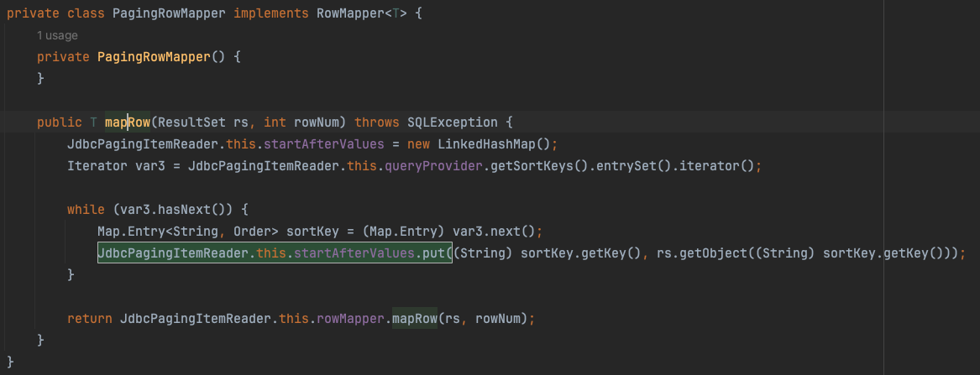Viewport: 980px width, 375px height.
Task: Click 'mapRow' call in the return statement
Action: pyautogui.click(x=414, y=319)
